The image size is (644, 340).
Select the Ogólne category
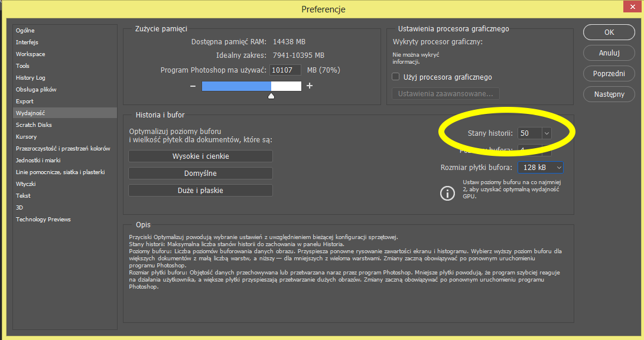[x=25, y=30]
